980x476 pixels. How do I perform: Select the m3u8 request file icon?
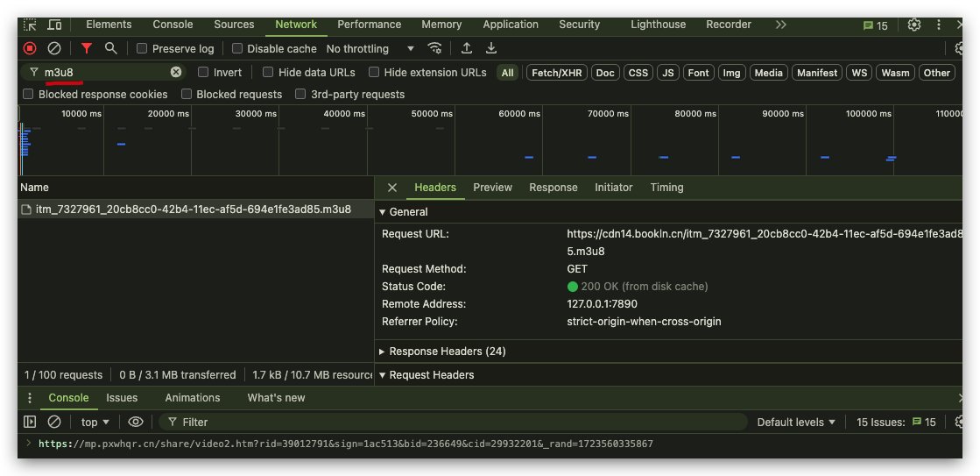pos(26,210)
